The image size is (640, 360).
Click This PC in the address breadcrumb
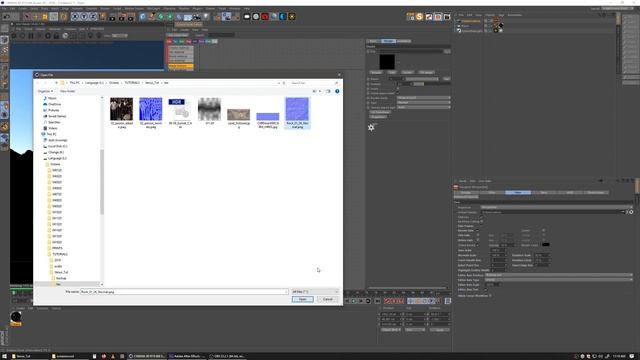(75, 83)
